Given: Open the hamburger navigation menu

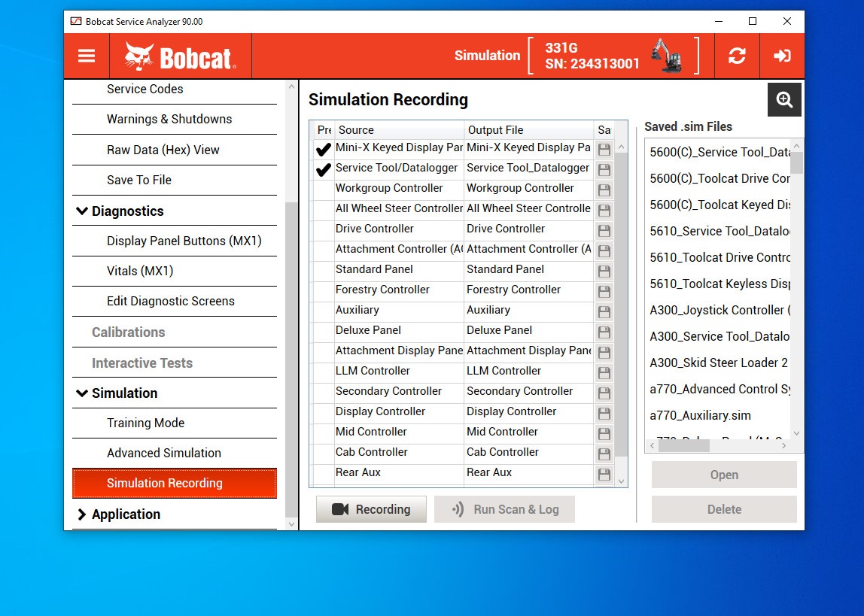Looking at the screenshot, I should click(86, 56).
